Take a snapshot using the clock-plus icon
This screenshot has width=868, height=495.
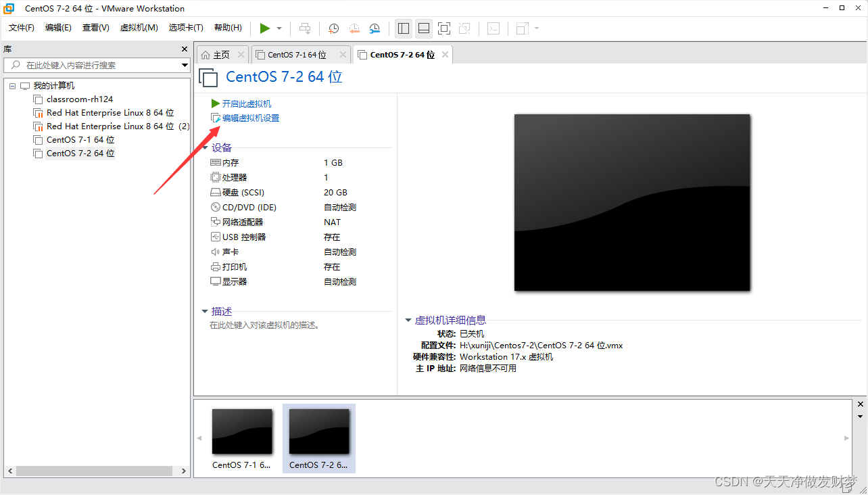(x=333, y=28)
